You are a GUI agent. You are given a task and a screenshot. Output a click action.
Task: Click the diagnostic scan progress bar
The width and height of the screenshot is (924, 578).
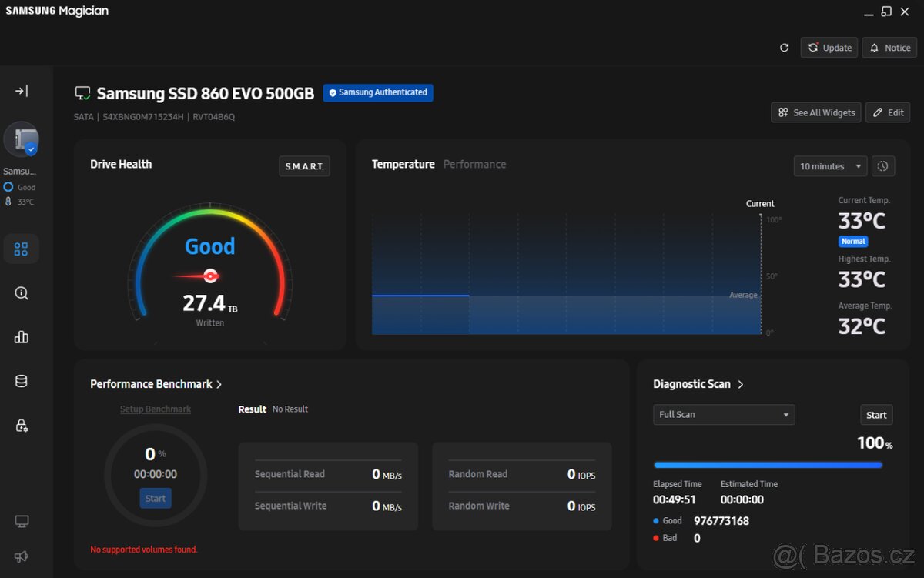768,465
